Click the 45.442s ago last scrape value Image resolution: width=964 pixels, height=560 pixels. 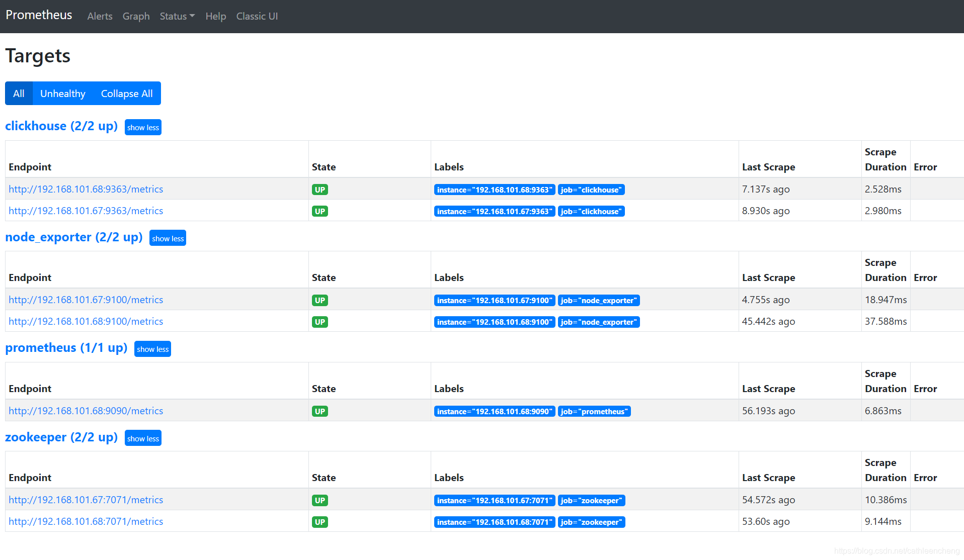point(768,321)
